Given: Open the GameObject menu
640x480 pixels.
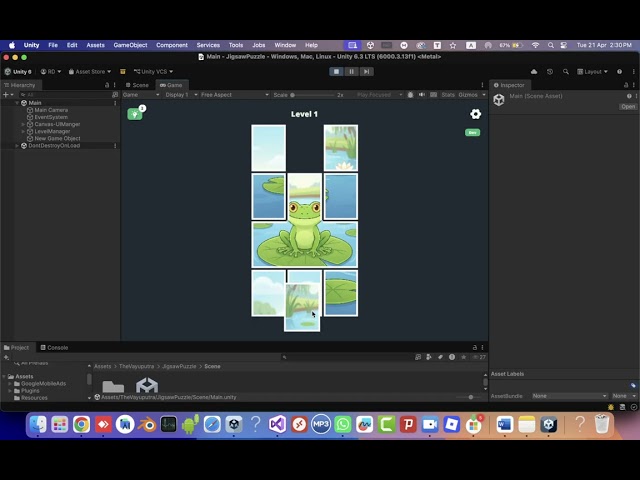Looking at the screenshot, I should point(130,45).
